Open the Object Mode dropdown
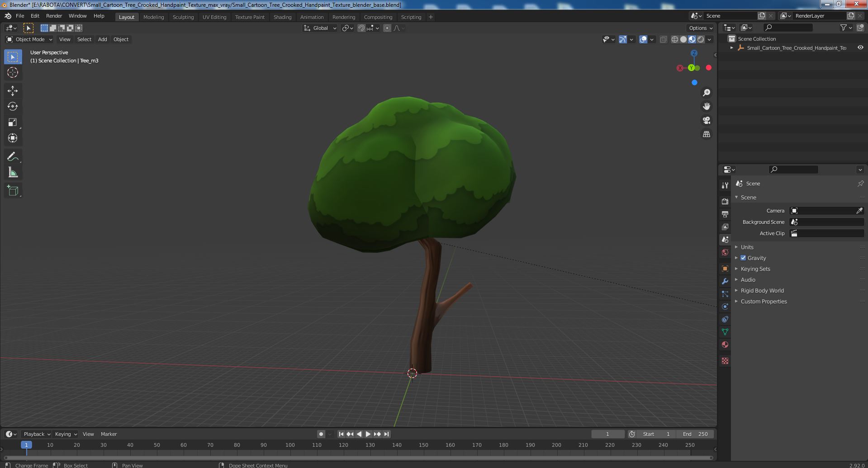 tap(29, 39)
